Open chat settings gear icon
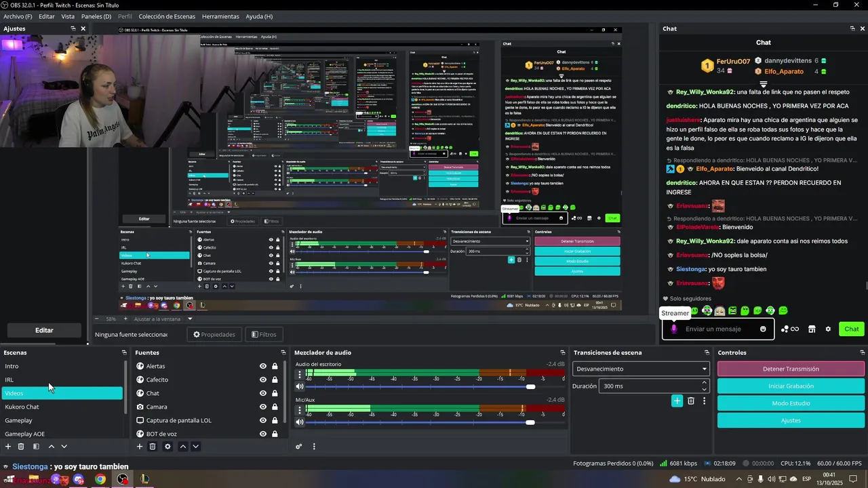Screen dimensions: 868x488 tap(828, 329)
